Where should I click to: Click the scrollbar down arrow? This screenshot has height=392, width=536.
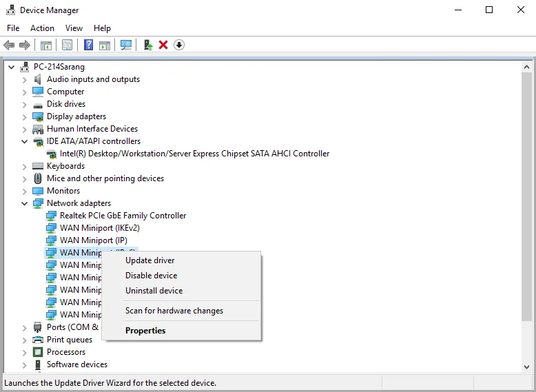[x=526, y=367]
